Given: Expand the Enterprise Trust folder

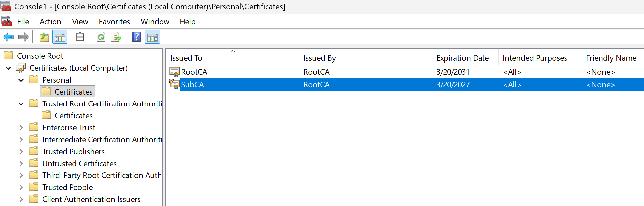Looking at the screenshot, I should point(21,128).
